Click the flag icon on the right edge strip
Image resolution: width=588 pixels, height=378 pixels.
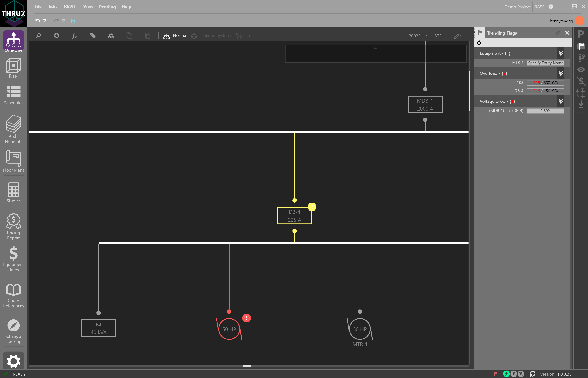click(581, 46)
